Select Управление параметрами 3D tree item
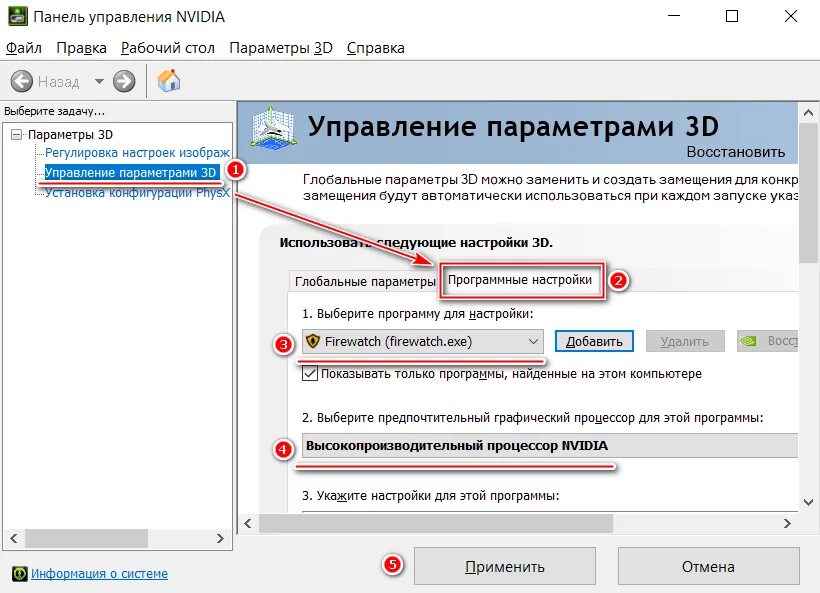Image resolution: width=820 pixels, height=593 pixels. [130, 173]
